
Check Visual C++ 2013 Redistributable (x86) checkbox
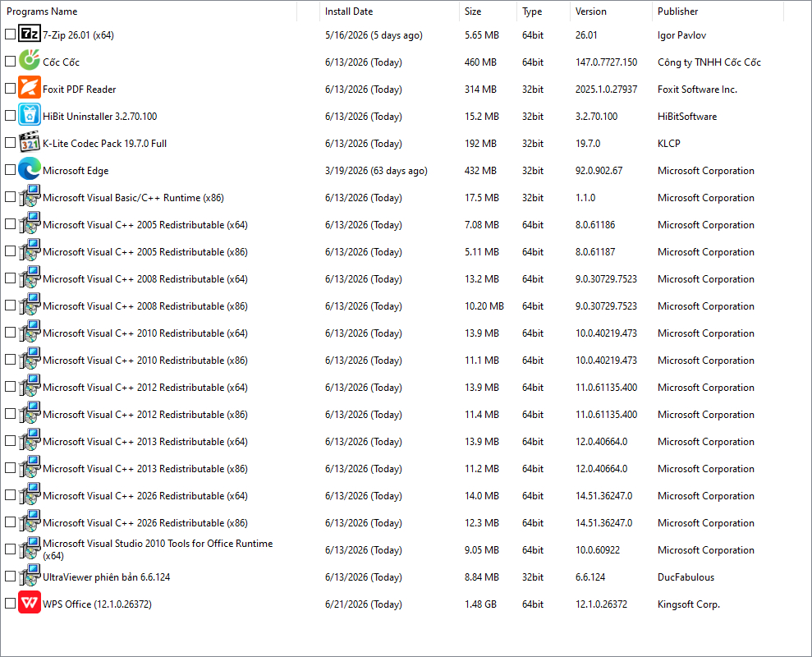click(11, 468)
